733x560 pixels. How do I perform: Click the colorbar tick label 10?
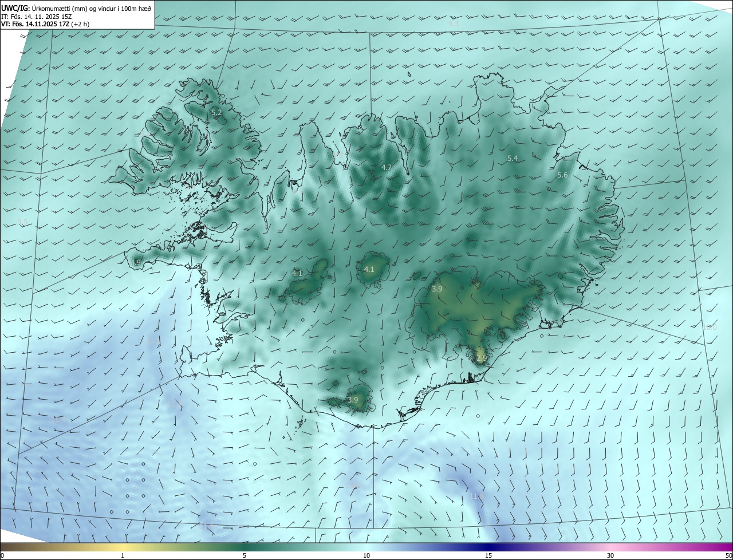click(366, 555)
